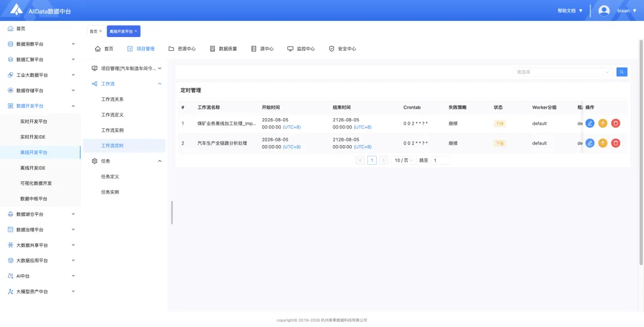Go to previous page arrow

[x=360, y=160]
